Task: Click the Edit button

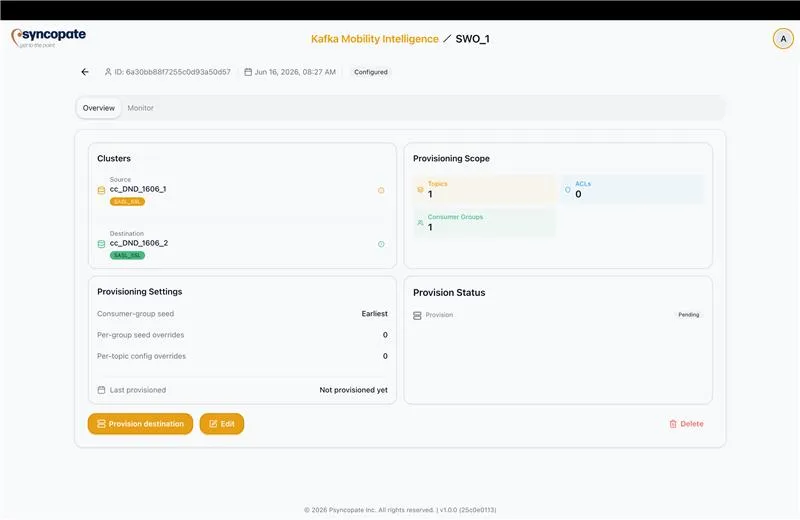Action: click(221, 424)
